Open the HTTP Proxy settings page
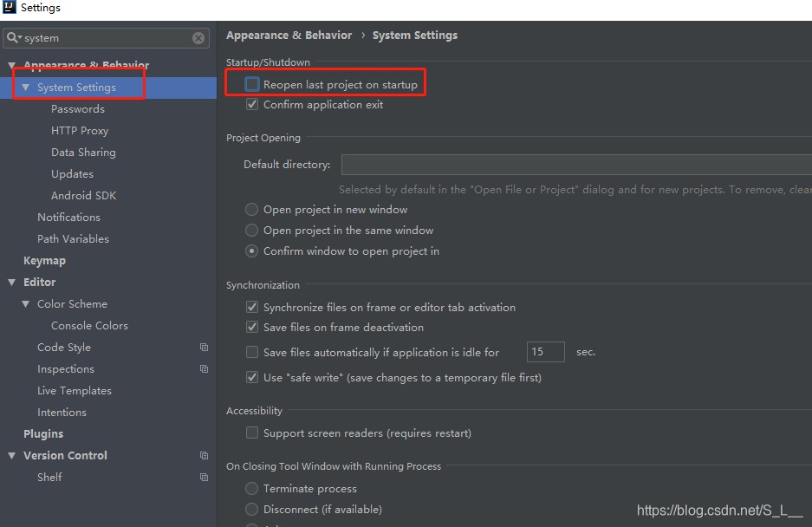 point(80,131)
